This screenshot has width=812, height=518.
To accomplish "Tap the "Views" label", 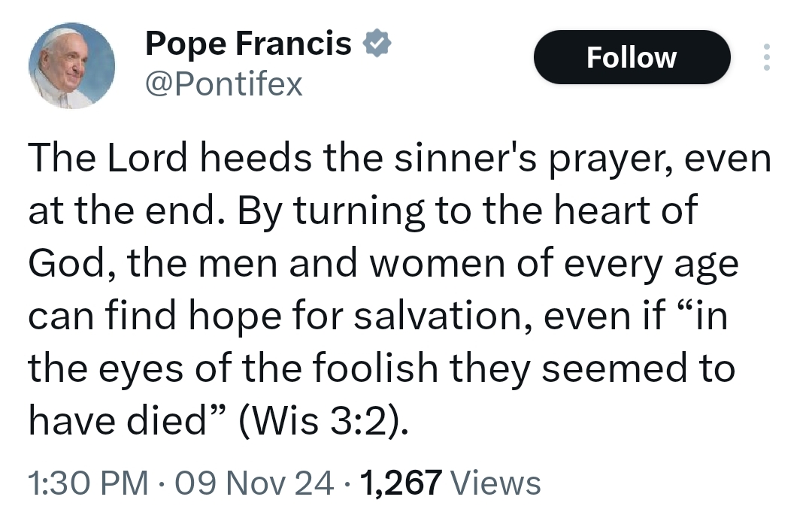I will pos(497,483).
